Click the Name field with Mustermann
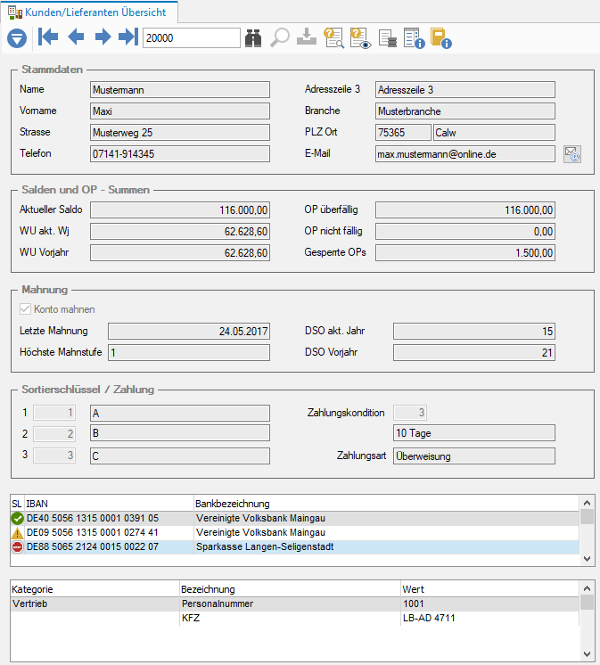Viewport: 600px width, 665px height. [x=180, y=90]
